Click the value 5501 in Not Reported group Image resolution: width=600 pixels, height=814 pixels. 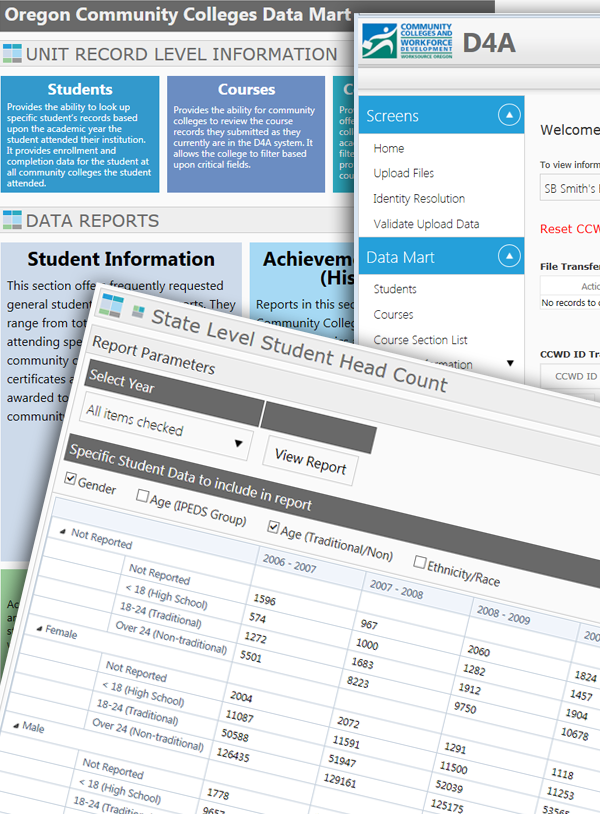[x=251, y=656]
